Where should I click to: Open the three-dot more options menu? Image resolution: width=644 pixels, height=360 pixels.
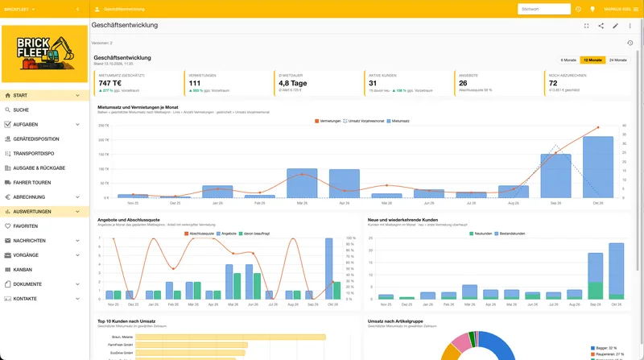[x=630, y=26]
